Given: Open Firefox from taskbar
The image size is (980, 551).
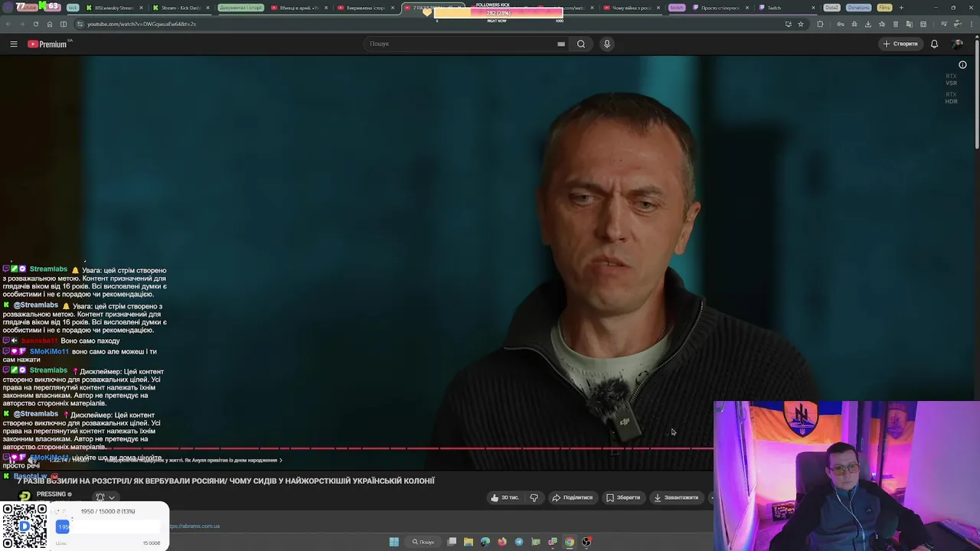Looking at the screenshot, I should [x=502, y=542].
